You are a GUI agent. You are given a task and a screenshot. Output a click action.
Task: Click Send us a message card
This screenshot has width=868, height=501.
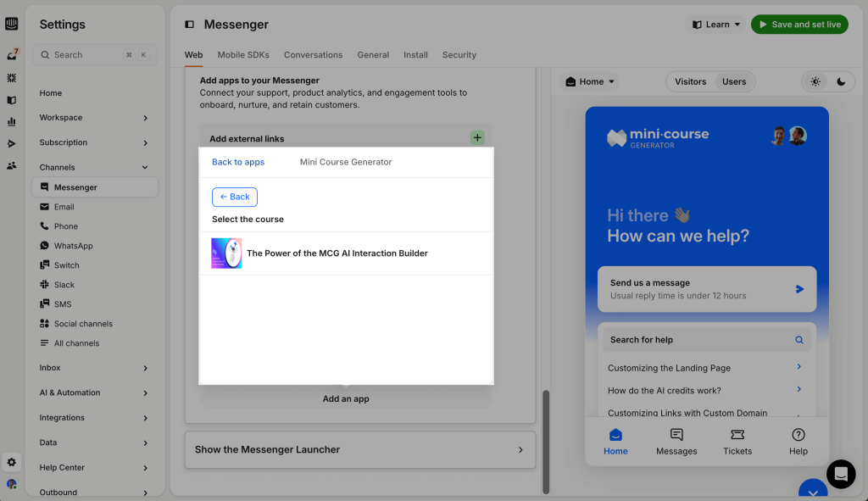tap(707, 289)
